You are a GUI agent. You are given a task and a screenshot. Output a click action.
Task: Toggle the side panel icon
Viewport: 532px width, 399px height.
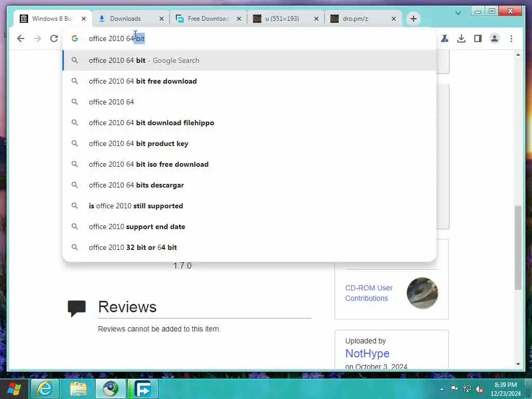point(478,38)
